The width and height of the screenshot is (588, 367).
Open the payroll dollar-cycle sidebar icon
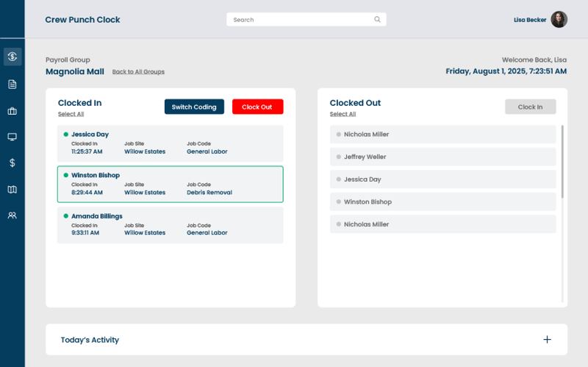pyautogui.click(x=12, y=57)
